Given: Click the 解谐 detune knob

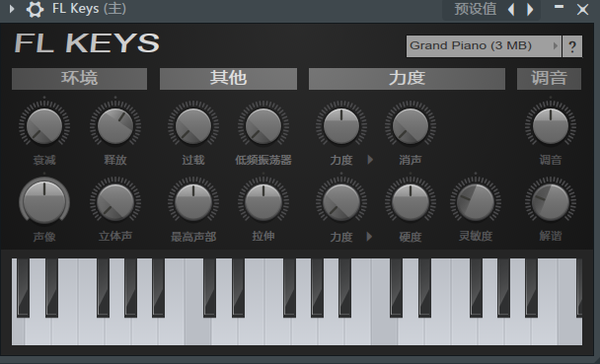Looking at the screenshot, I should click(x=551, y=201).
